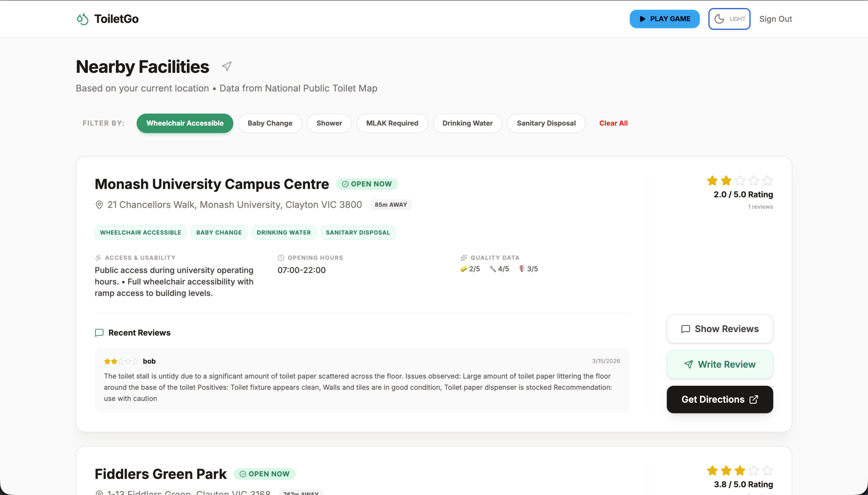Image resolution: width=868 pixels, height=495 pixels.
Task: Click the second star in Monash rating
Action: [x=726, y=181]
